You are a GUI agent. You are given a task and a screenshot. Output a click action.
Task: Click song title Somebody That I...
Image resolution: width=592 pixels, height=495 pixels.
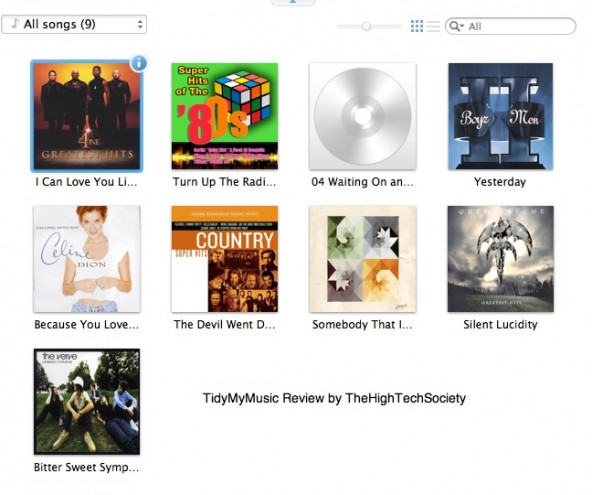click(362, 325)
